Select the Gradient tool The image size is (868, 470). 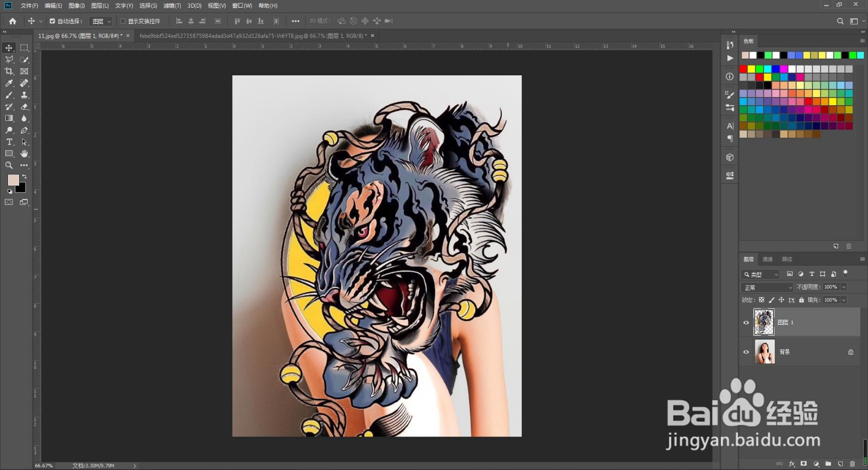click(9, 118)
